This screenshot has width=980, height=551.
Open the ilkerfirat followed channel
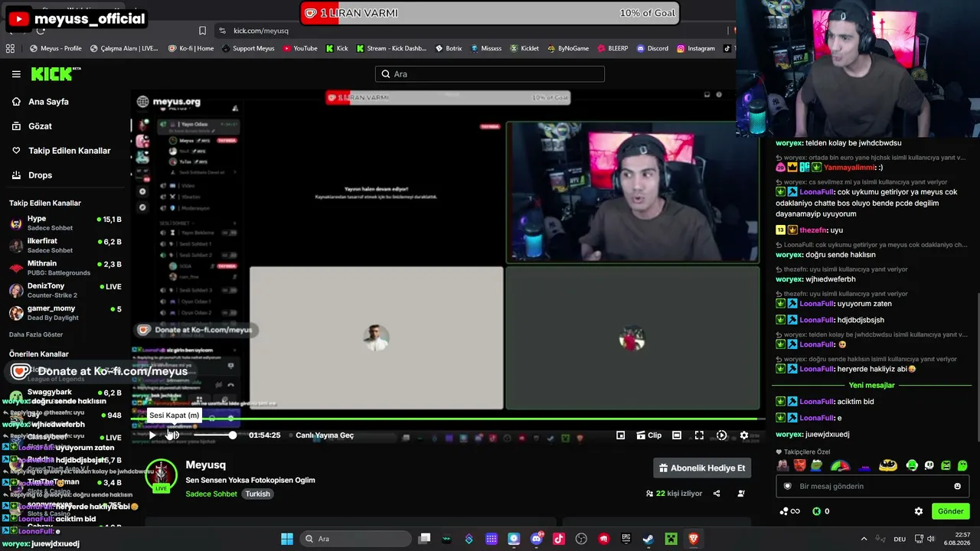click(65, 246)
